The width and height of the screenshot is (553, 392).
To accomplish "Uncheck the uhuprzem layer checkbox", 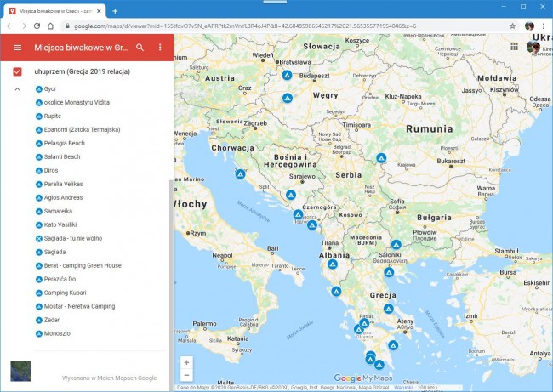I will (x=17, y=71).
